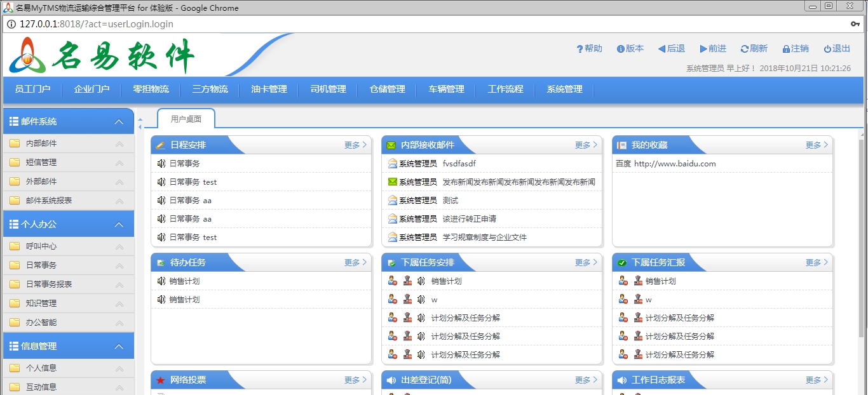Click the speaker icon on 出差登记(简) header
Screen dimensions: 868x395
click(x=390, y=380)
